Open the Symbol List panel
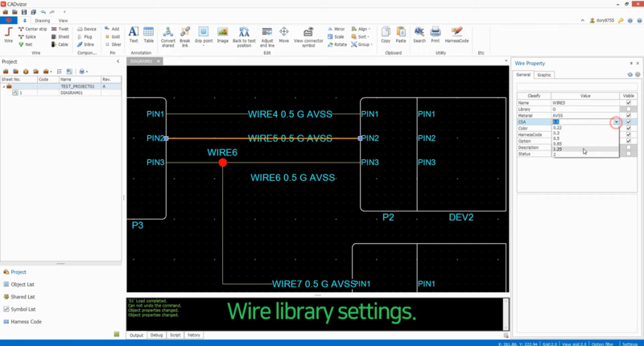The height and width of the screenshot is (346, 644). (23, 309)
